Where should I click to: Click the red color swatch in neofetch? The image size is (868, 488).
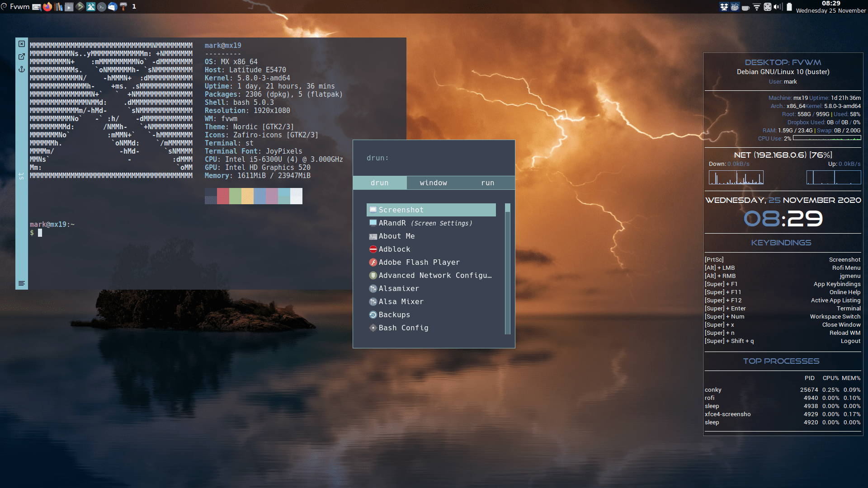point(223,196)
